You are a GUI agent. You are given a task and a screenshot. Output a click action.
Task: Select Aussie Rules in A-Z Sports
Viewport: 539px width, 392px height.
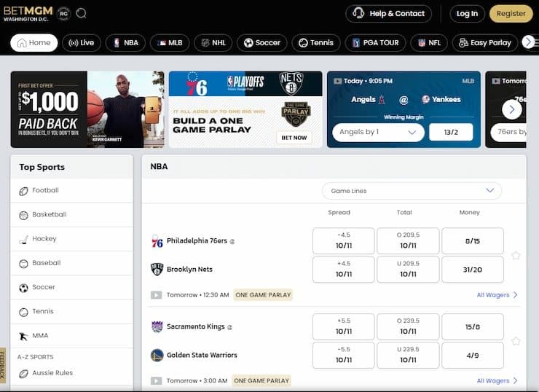72,373
